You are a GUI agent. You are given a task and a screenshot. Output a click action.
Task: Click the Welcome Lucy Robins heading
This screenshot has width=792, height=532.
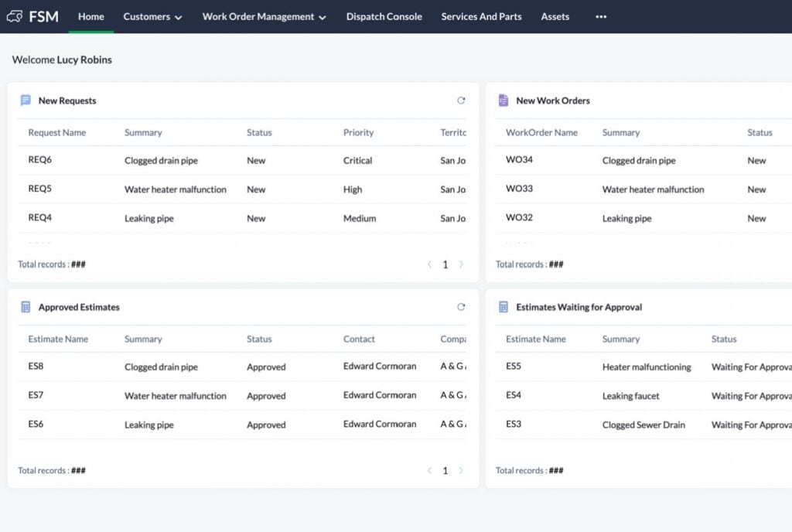click(62, 60)
